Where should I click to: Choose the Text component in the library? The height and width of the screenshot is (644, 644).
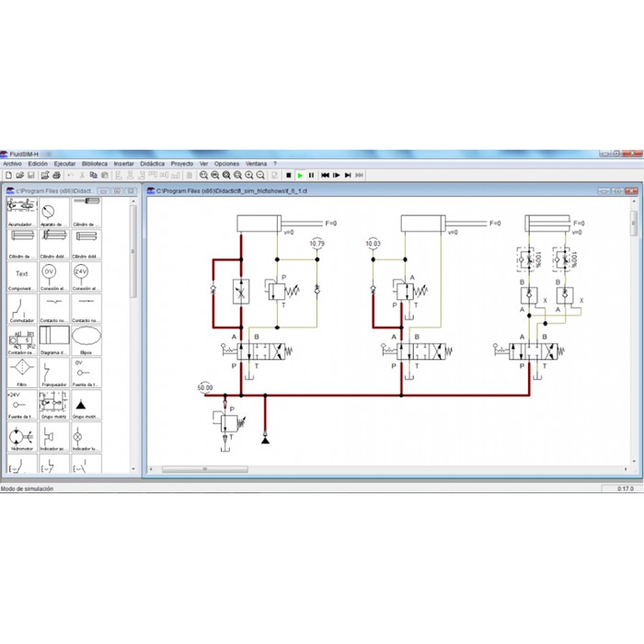click(22, 274)
